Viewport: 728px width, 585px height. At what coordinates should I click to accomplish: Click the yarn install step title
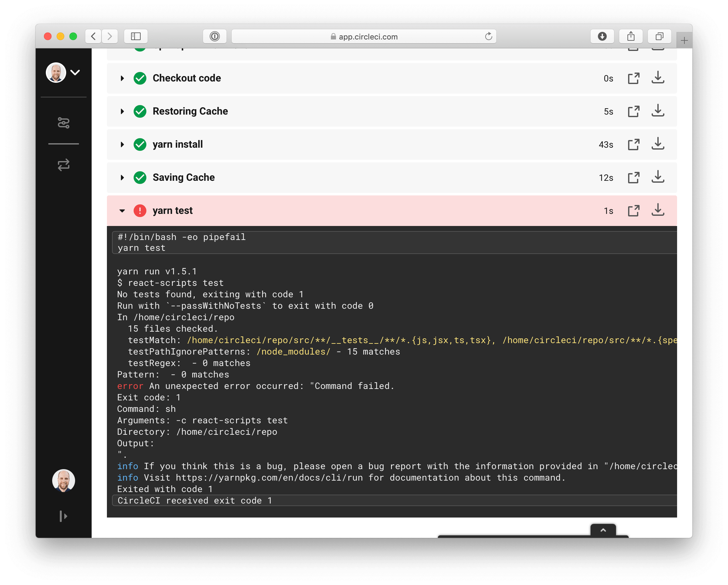tap(178, 144)
